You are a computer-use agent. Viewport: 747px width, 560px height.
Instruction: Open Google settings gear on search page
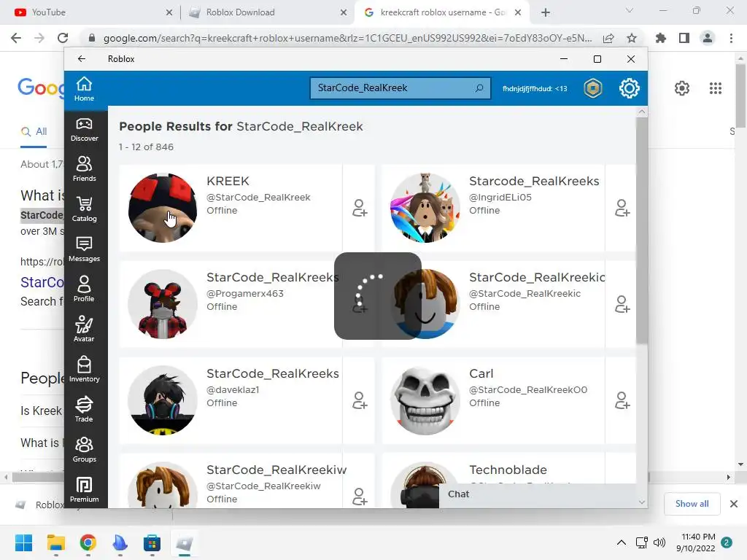click(682, 88)
